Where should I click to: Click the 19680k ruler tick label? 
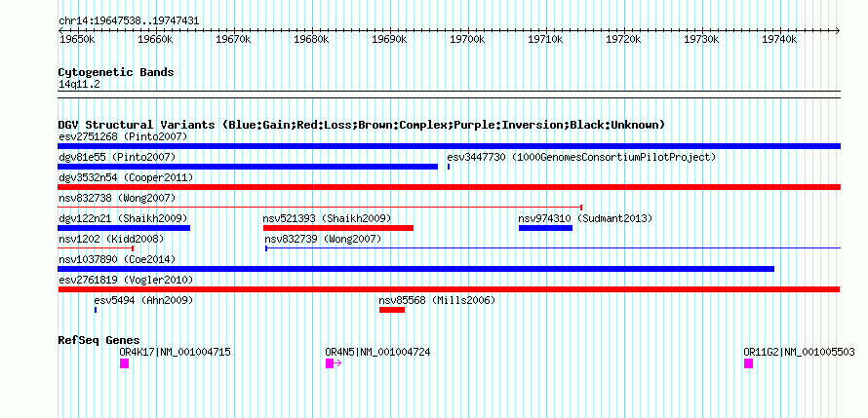(311, 39)
